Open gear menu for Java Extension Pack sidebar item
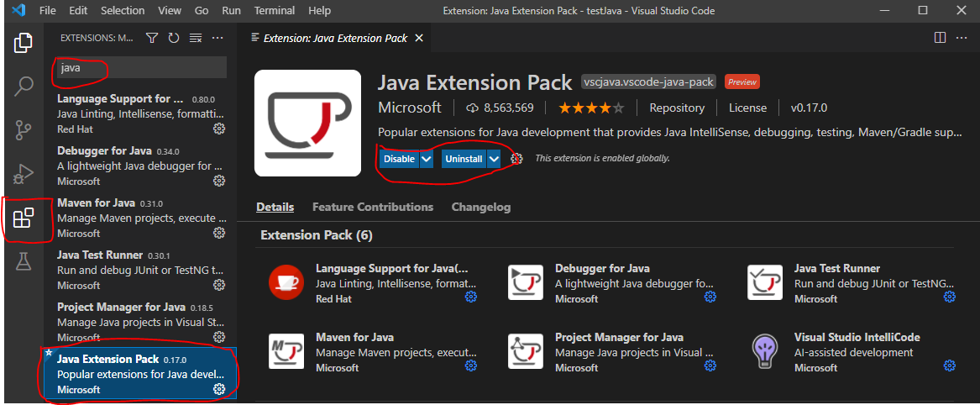The image size is (980, 405). coord(218,389)
